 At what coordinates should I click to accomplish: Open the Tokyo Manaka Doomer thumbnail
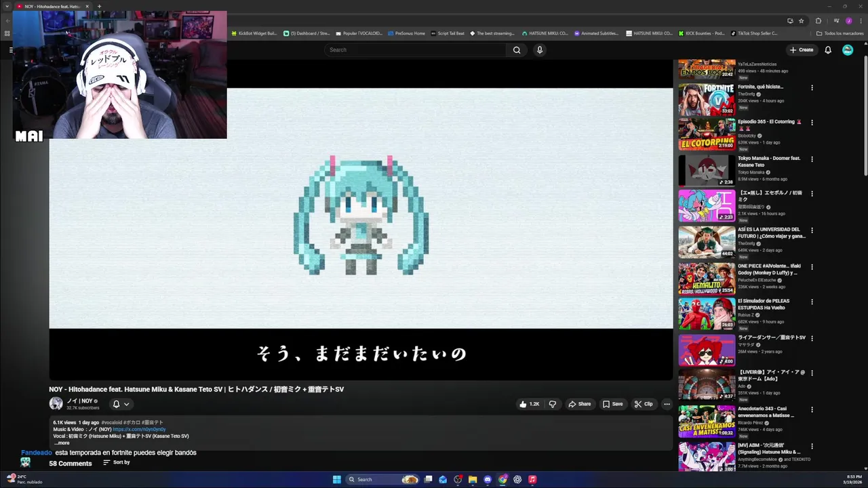click(x=707, y=170)
